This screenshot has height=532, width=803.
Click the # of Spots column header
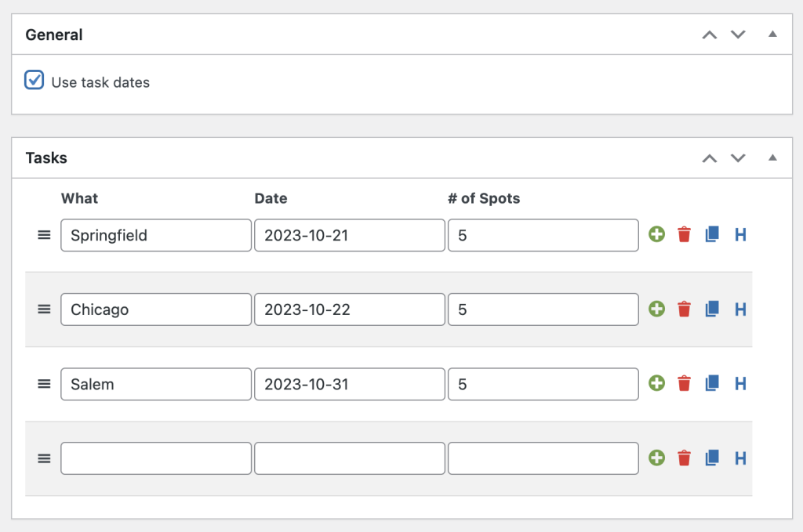484,198
